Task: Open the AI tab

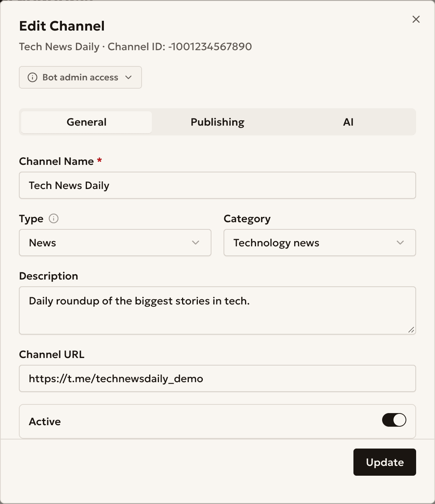Action: pos(348,122)
